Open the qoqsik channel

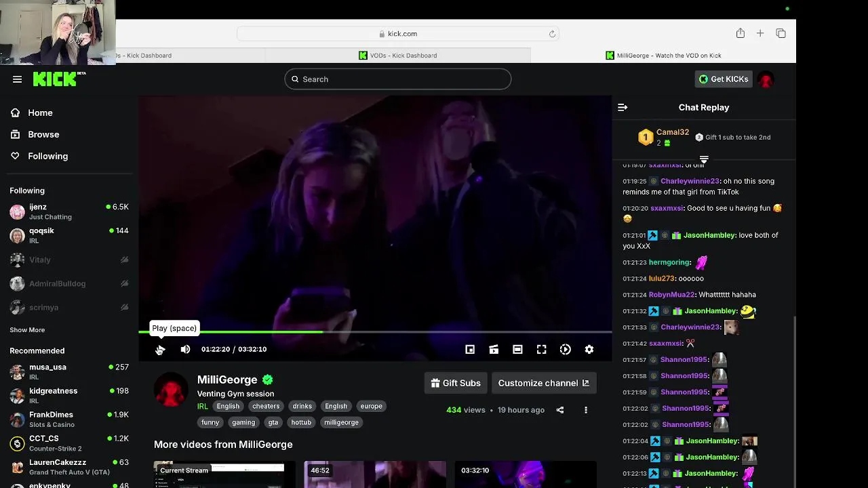pos(69,235)
